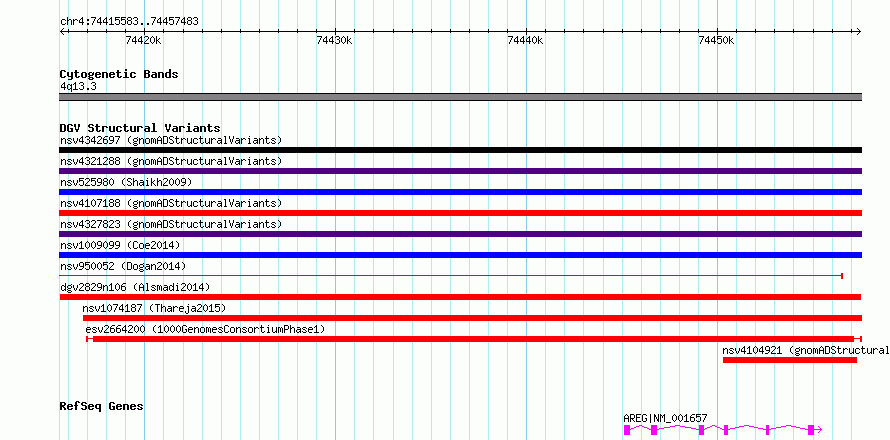The height and width of the screenshot is (440, 890).
Task: Click the AREG|NM_001657 gene label
Action: pyautogui.click(x=665, y=418)
